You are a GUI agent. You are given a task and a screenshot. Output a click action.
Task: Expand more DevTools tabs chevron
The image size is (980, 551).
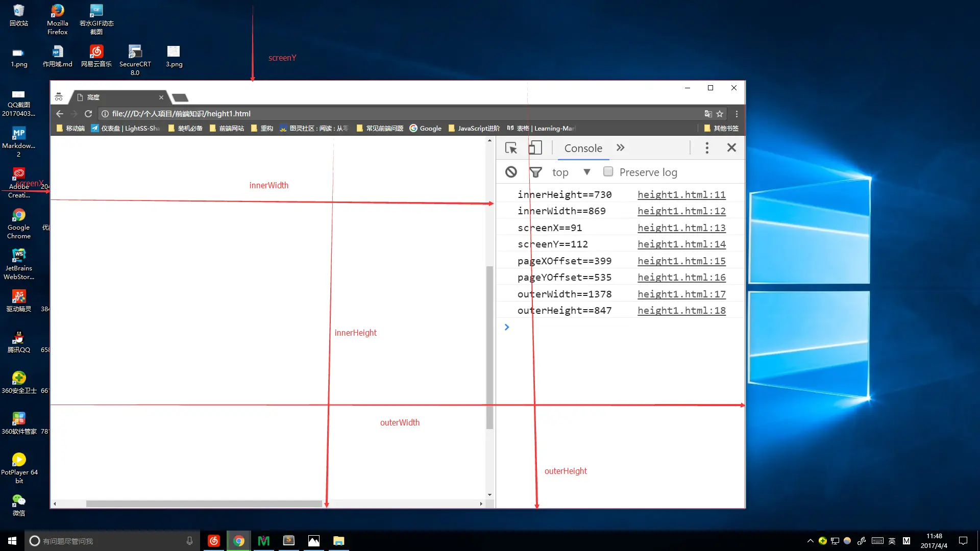(620, 148)
